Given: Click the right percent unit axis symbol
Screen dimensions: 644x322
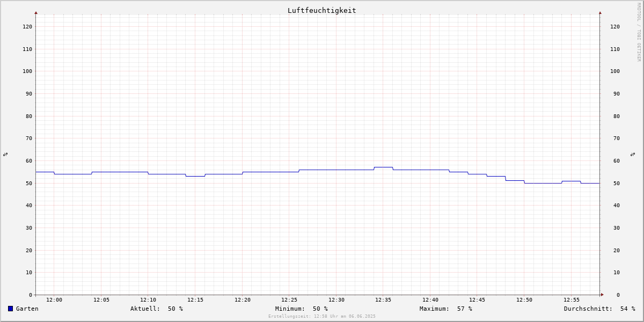Looking at the screenshot, I should tap(633, 155).
